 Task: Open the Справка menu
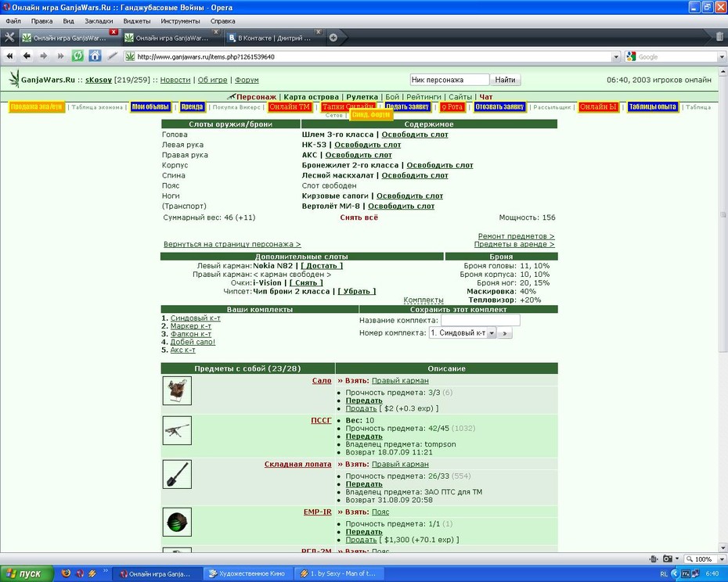pos(222,21)
